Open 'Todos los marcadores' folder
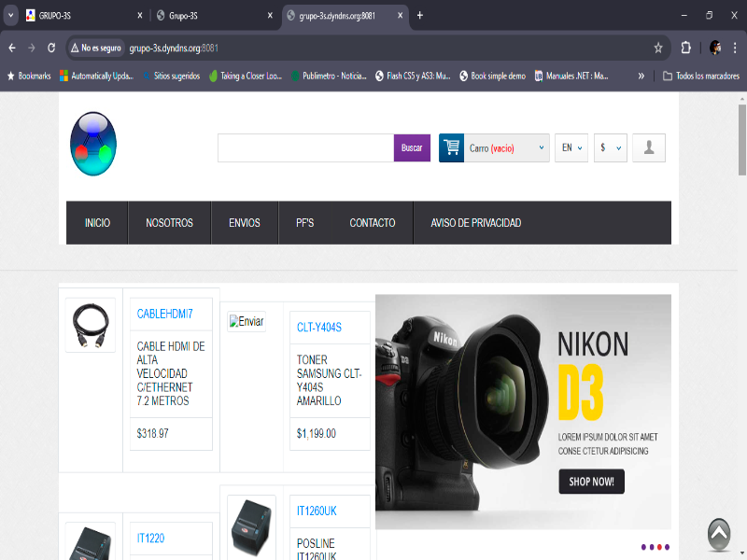 [701, 77]
